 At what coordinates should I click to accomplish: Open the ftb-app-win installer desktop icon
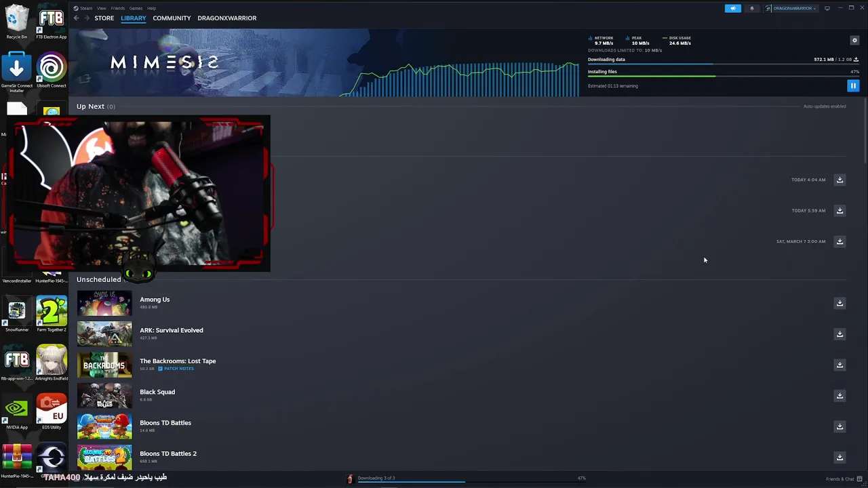[x=17, y=363]
